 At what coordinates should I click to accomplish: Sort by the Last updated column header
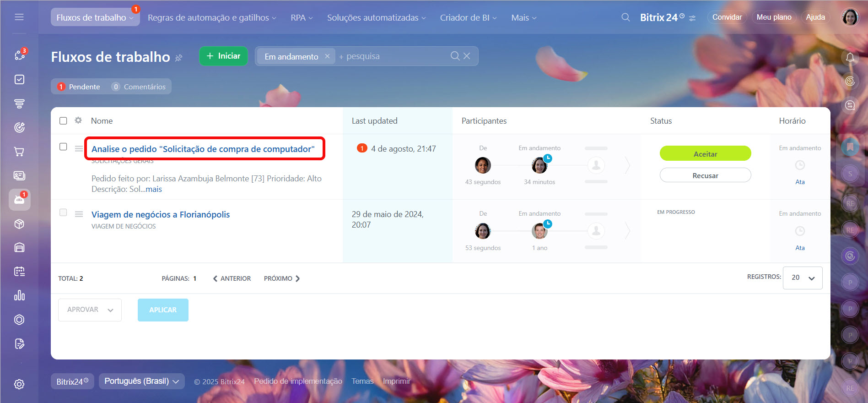[374, 121]
